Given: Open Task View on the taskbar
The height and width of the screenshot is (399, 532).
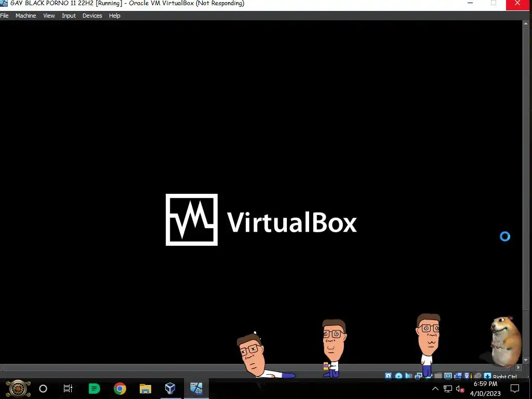Looking at the screenshot, I should [68, 389].
